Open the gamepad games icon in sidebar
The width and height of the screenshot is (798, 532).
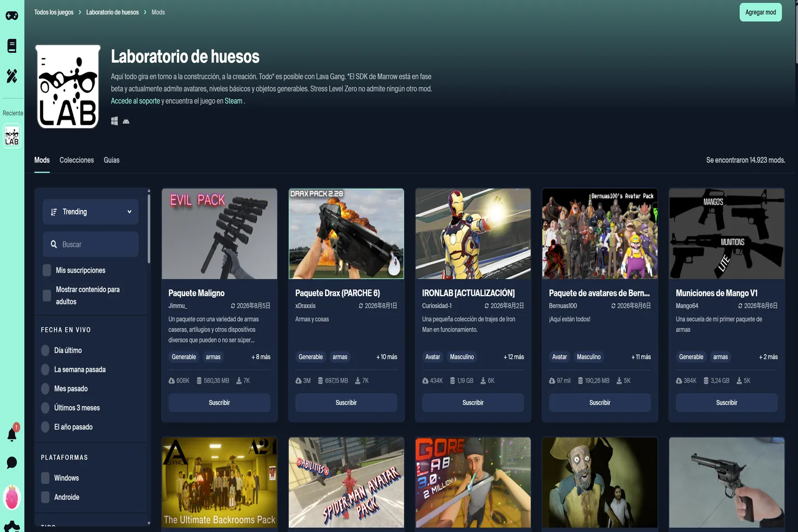12,16
